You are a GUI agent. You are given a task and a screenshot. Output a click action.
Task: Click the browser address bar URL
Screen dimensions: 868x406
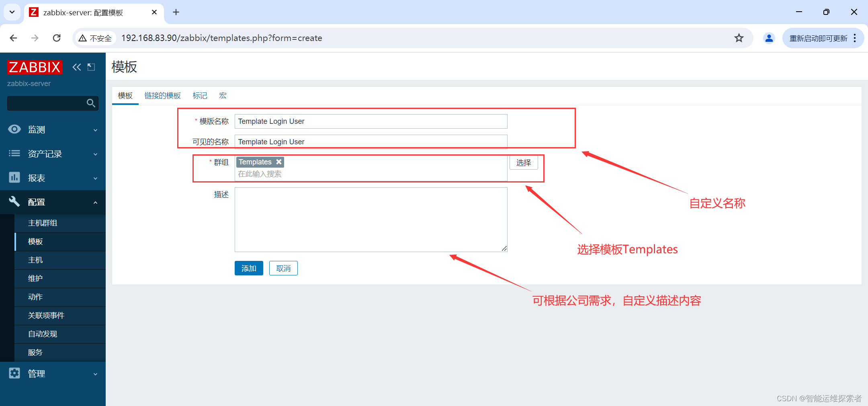222,38
